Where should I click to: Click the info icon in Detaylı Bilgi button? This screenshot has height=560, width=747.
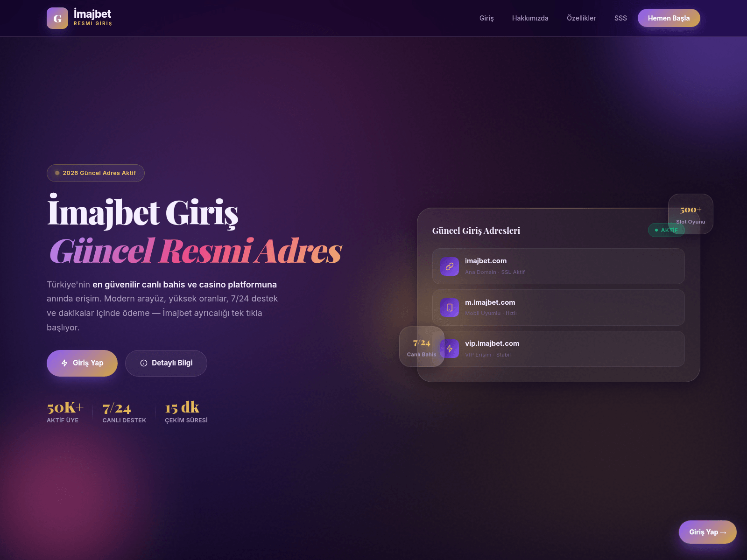(144, 363)
